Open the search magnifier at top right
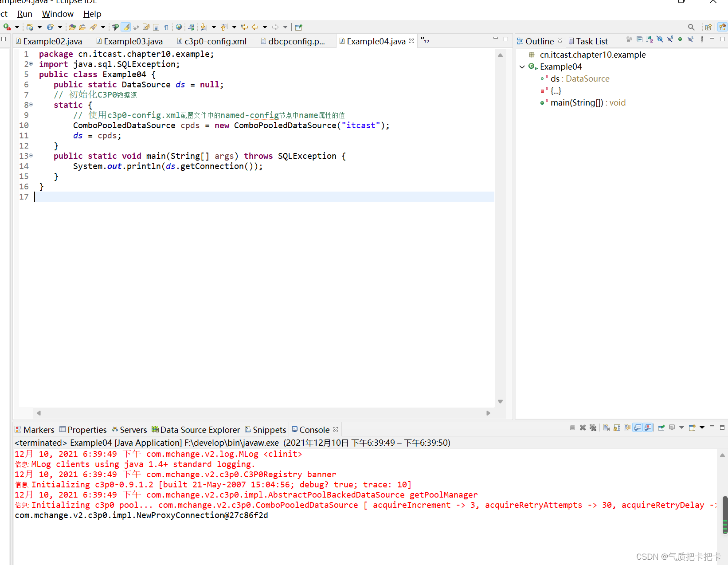 pyautogui.click(x=691, y=27)
